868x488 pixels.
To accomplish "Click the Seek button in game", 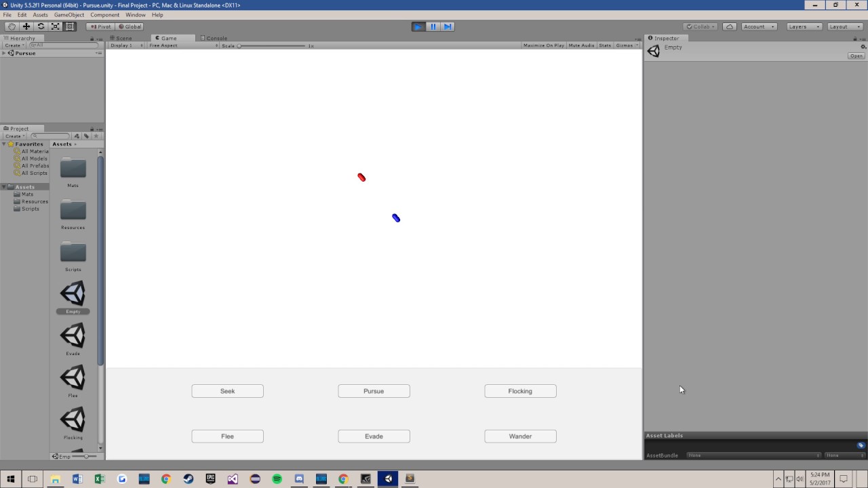I will [227, 391].
